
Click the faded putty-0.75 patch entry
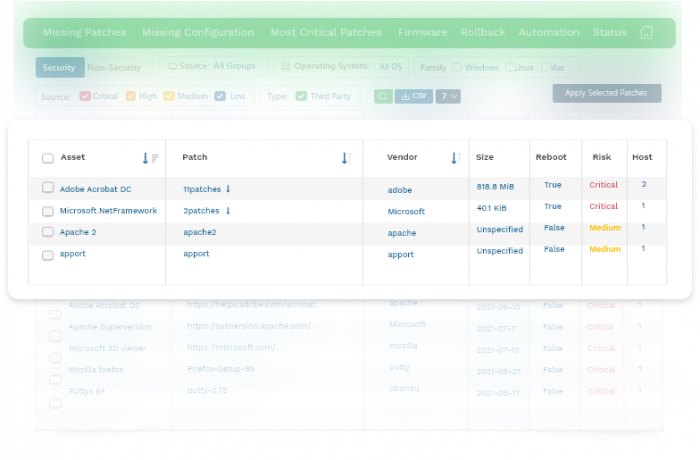point(207,390)
